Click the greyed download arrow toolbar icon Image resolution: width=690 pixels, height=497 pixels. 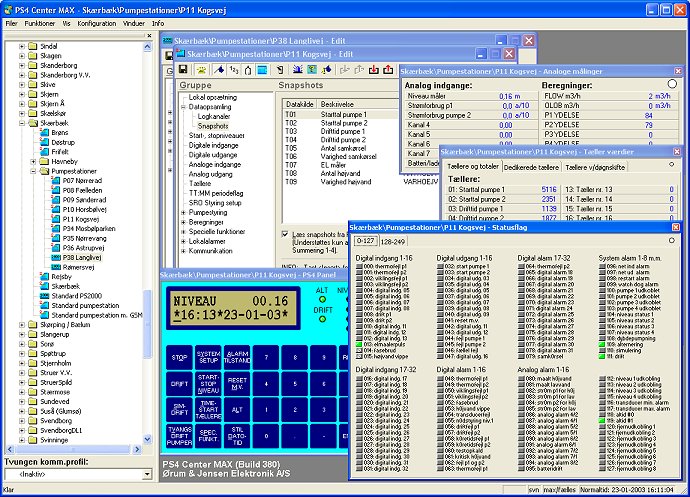pos(345,70)
